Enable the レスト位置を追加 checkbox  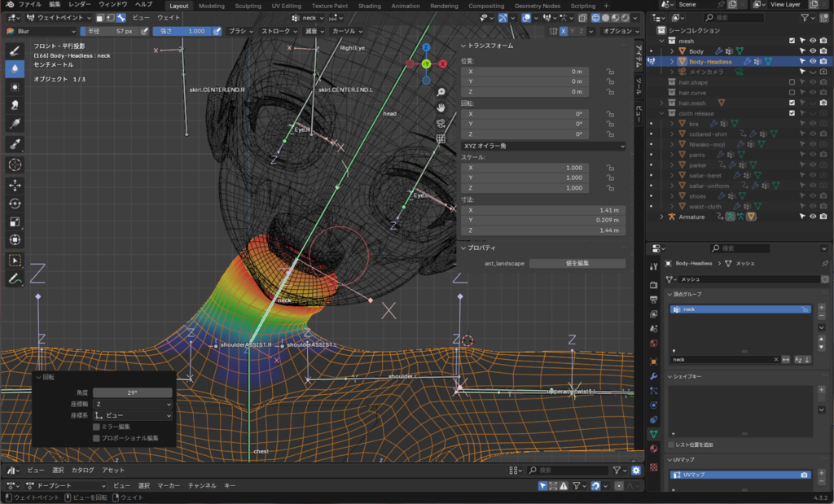tap(672, 445)
